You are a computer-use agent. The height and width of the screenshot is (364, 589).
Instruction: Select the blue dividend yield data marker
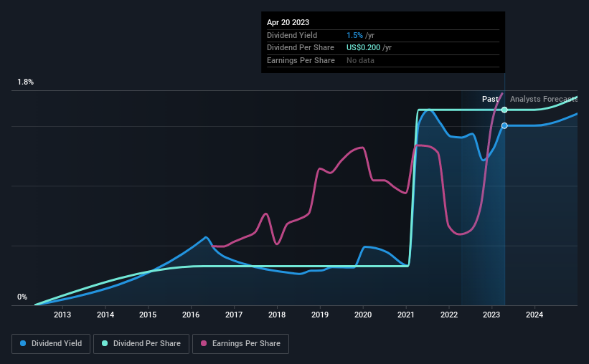(x=504, y=125)
